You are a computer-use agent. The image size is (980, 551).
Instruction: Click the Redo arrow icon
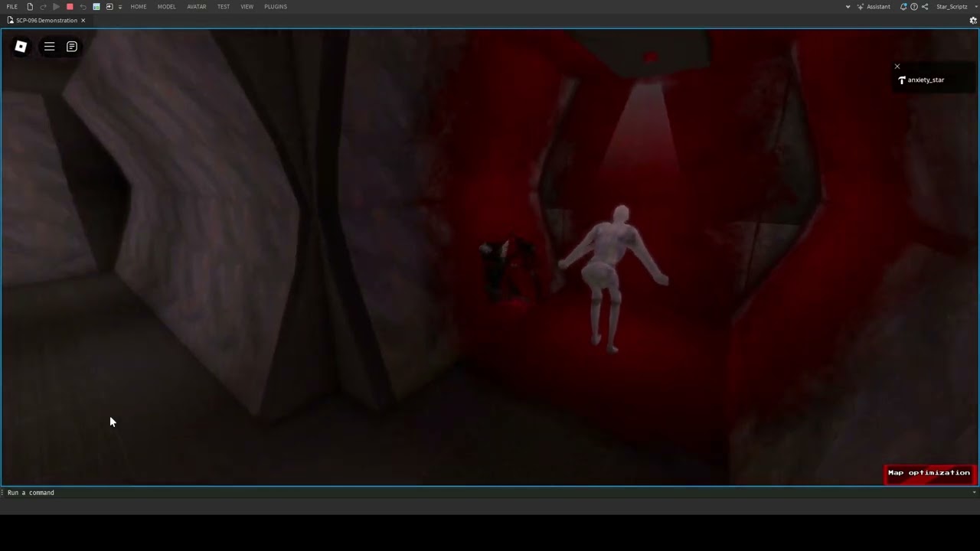(43, 7)
